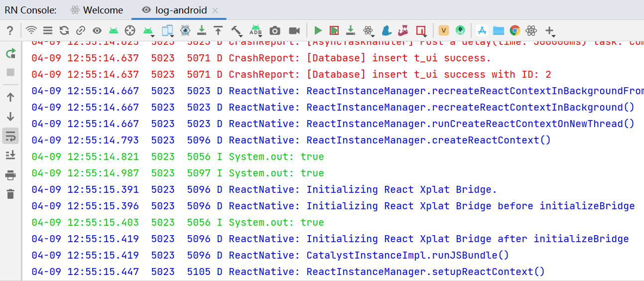Toggle soft-wrap in the console sidebar
This screenshot has width=644, height=281.
(10, 136)
